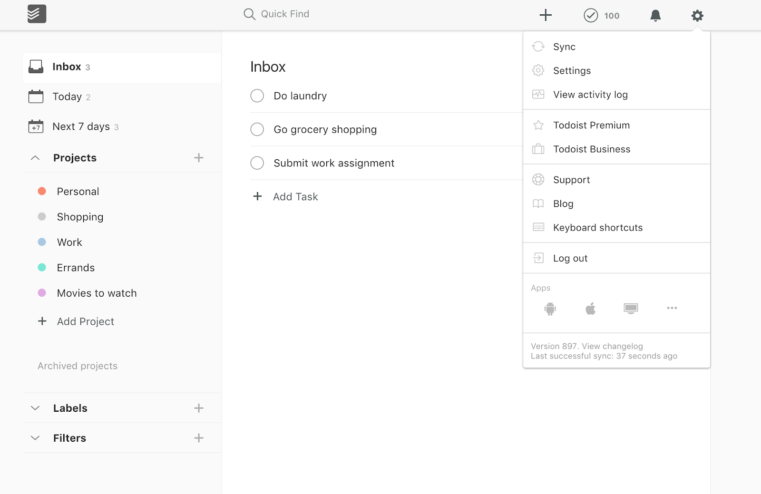
Task: Add a new filter via Filters plus
Action: click(199, 438)
